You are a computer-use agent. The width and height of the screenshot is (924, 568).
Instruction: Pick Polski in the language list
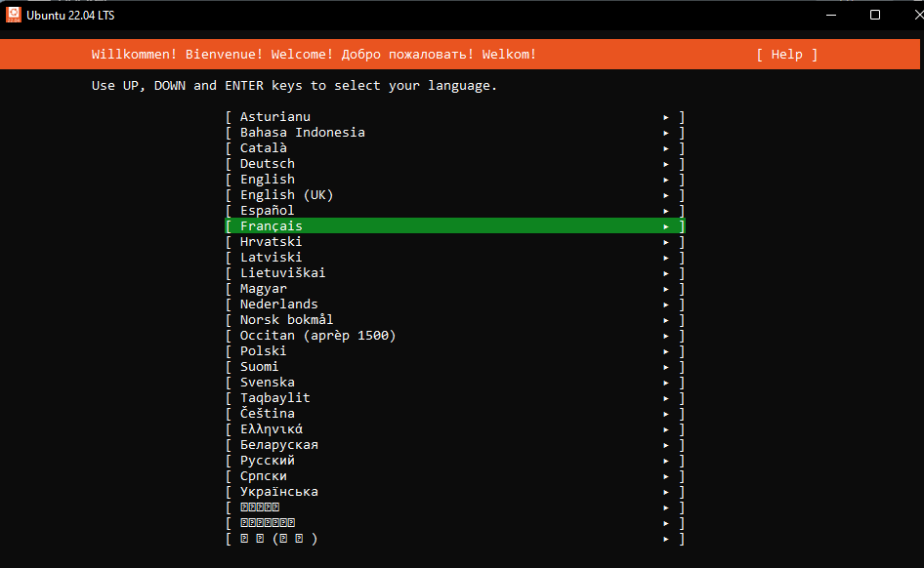(x=264, y=351)
